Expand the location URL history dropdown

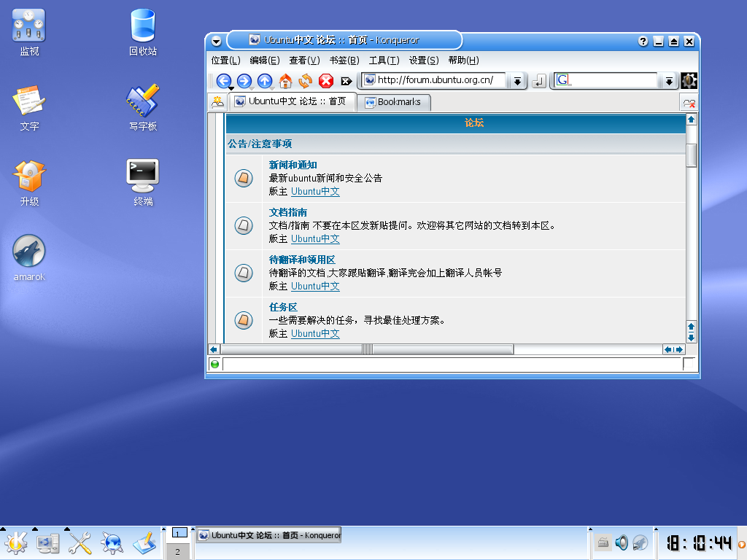click(517, 81)
